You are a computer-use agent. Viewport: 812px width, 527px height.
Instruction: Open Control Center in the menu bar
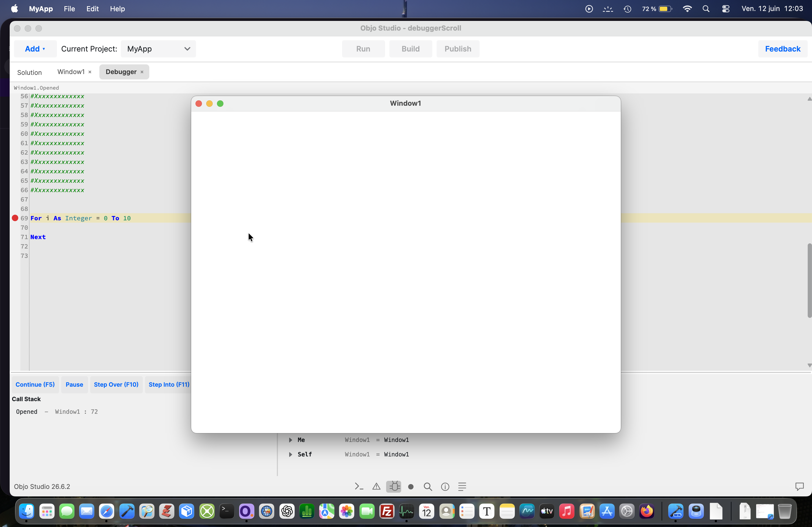[x=726, y=9]
